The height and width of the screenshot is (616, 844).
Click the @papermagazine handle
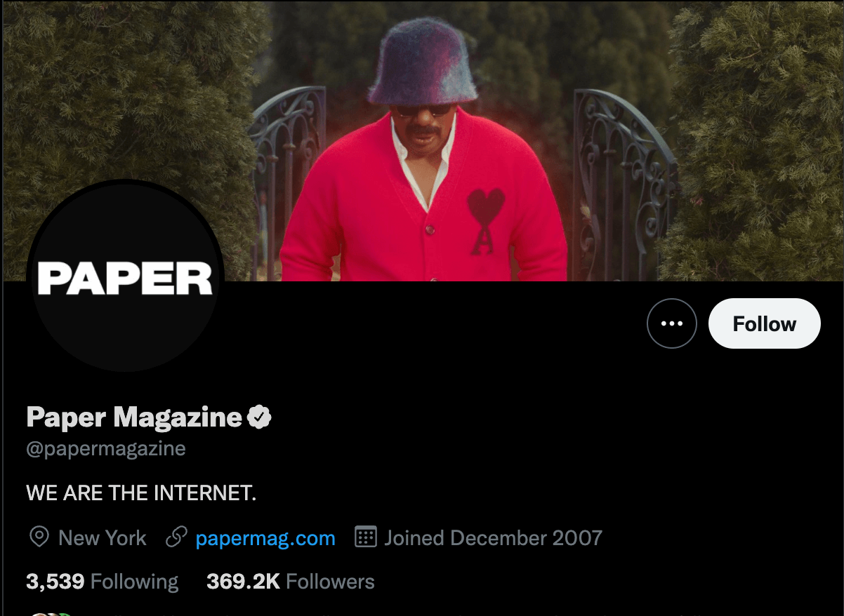click(x=106, y=449)
